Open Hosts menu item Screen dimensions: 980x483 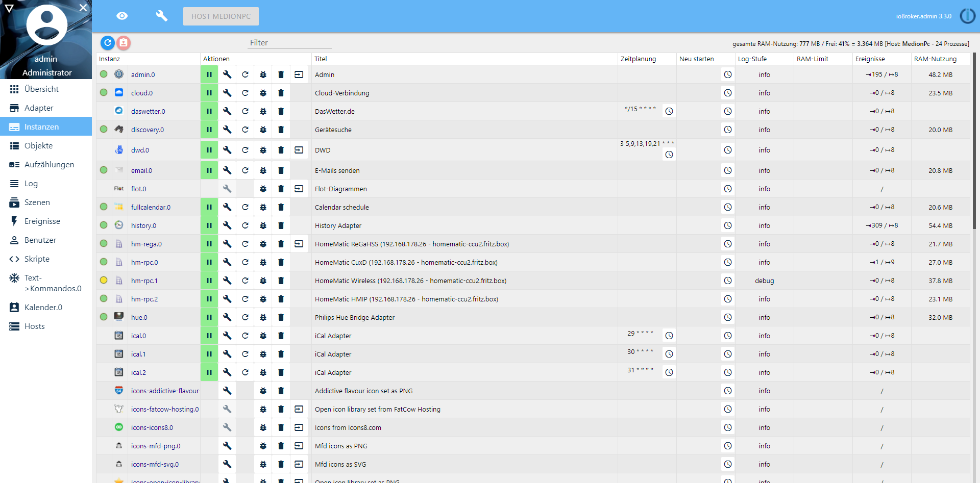coord(46,326)
